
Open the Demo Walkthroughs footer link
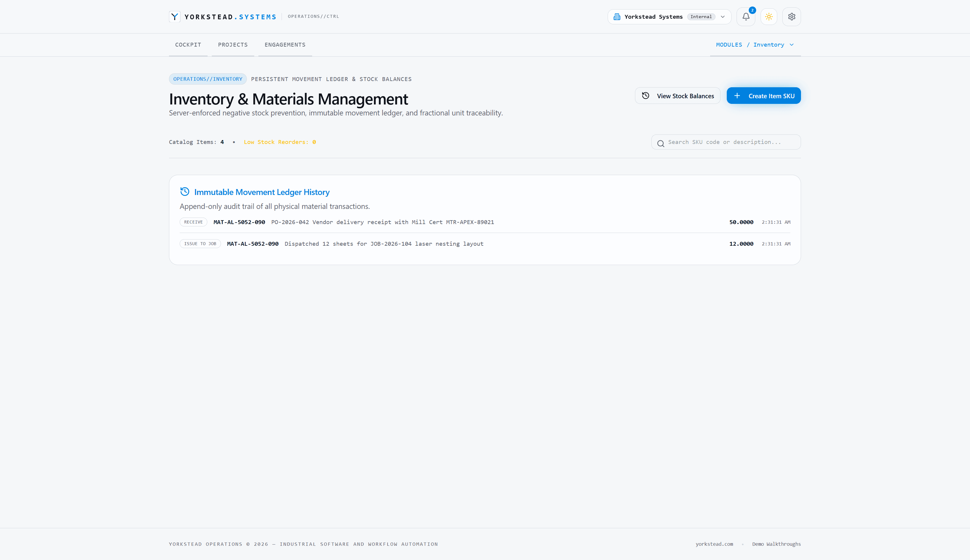pyautogui.click(x=776, y=544)
